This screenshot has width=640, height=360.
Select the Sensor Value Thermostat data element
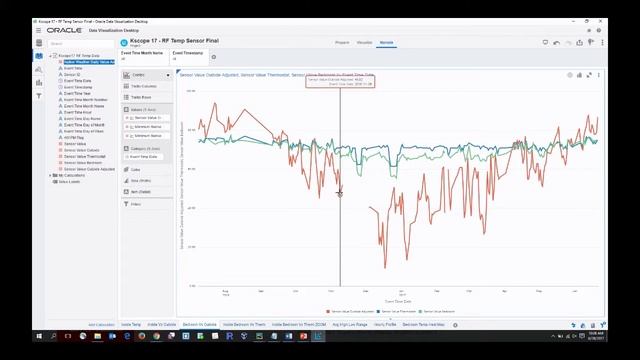(x=84, y=156)
